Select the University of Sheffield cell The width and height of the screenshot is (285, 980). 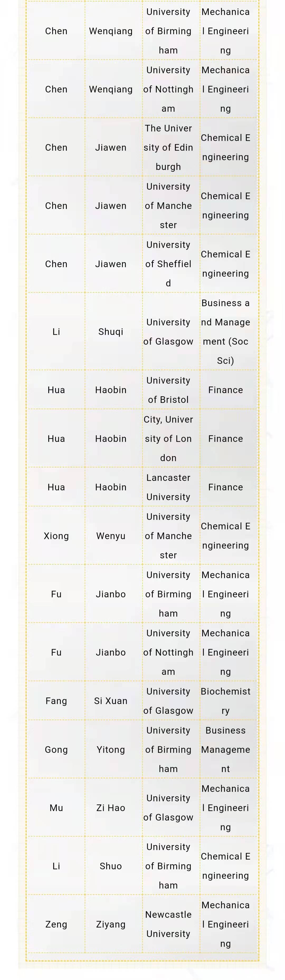coord(168,264)
